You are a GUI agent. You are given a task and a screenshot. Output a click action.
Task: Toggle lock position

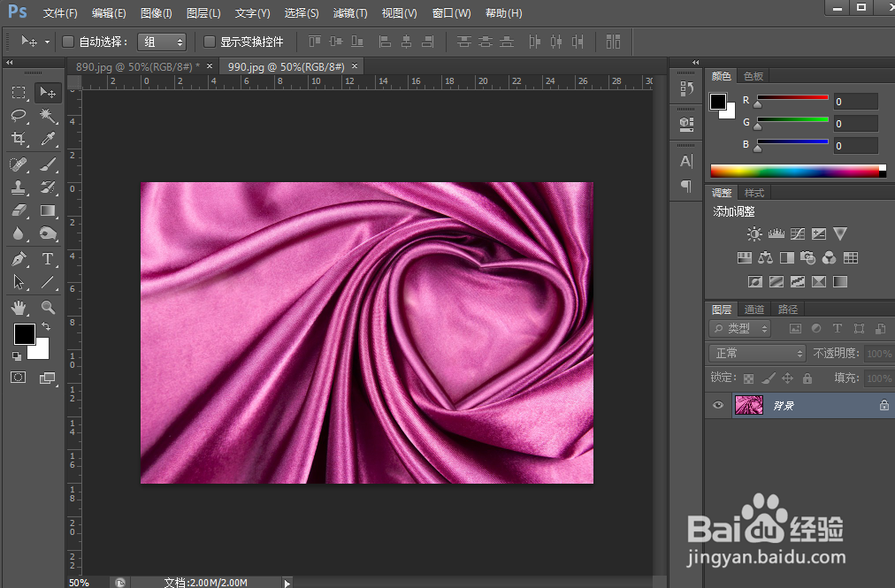coord(788,378)
